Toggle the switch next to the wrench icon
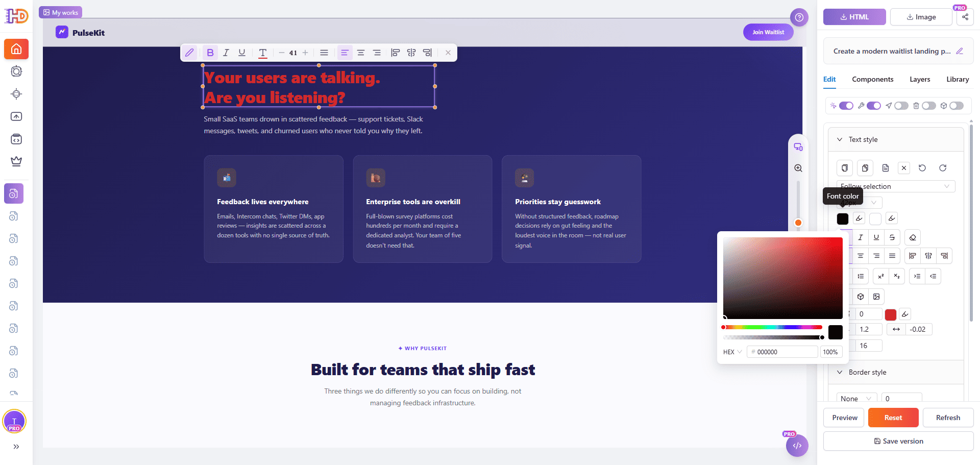Viewport: 980px width, 465px height. (874, 106)
